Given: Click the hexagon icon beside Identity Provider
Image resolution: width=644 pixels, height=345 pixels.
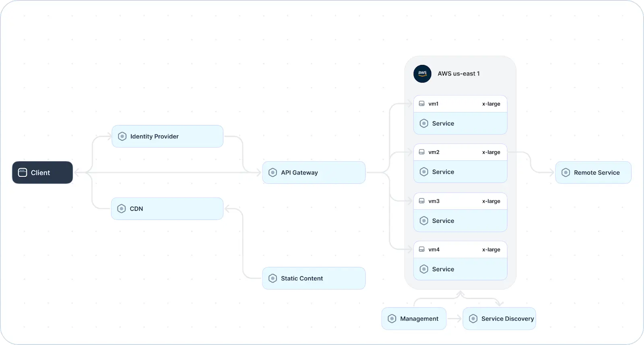Looking at the screenshot, I should (x=122, y=137).
